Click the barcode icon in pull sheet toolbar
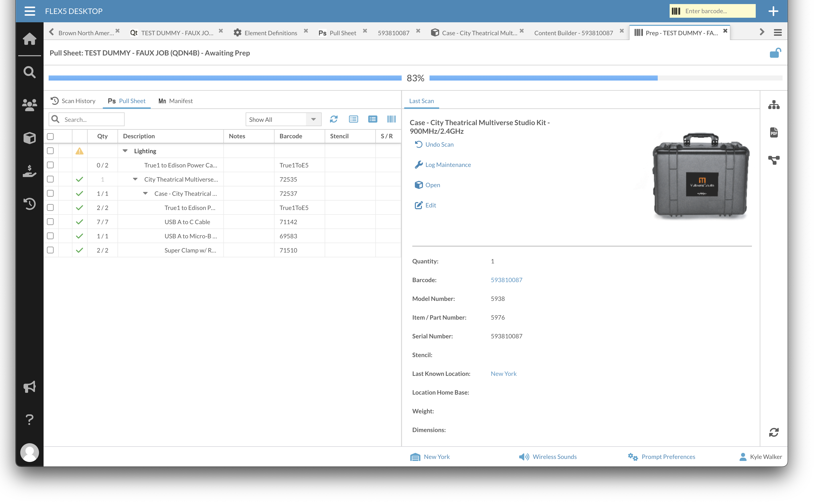This screenshot has width=816, height=504. point(391,119)
